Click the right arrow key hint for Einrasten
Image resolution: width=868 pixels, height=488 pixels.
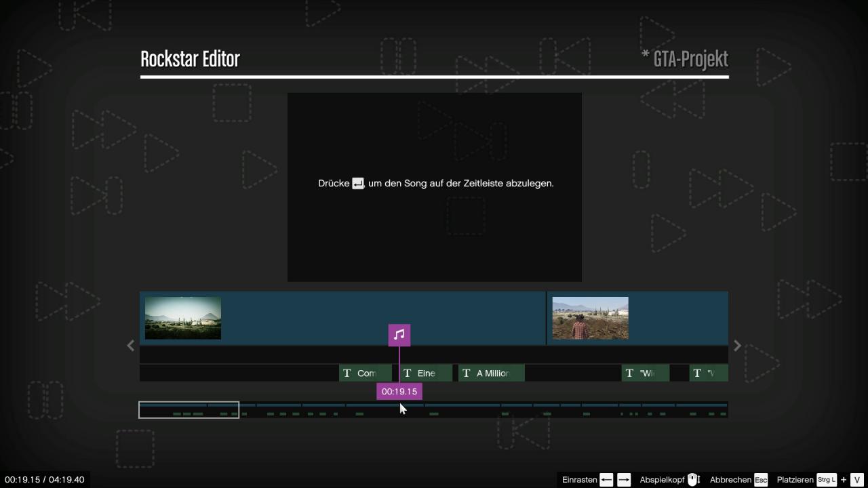click(x=624, y=480)
